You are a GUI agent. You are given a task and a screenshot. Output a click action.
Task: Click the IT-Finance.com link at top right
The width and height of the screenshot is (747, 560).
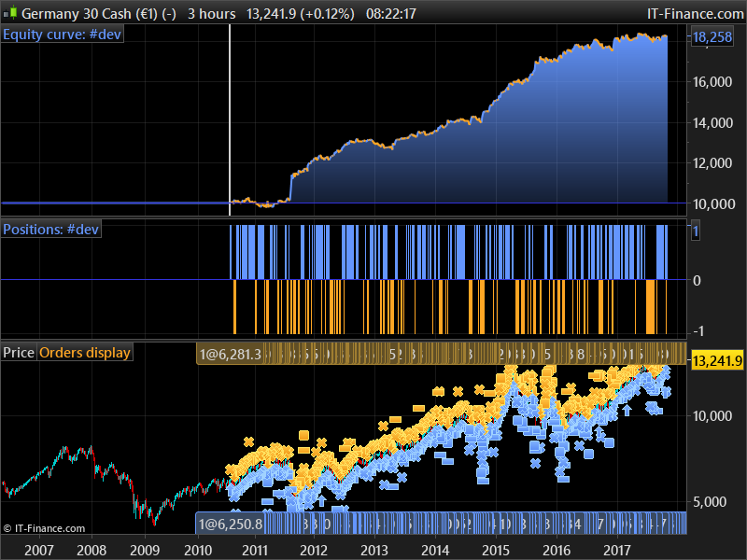click(695, 13)
